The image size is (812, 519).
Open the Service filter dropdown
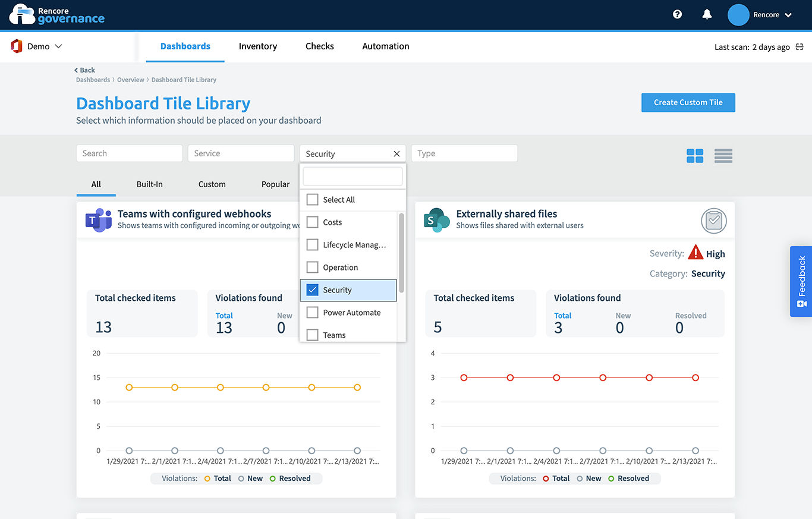point(241,153)
